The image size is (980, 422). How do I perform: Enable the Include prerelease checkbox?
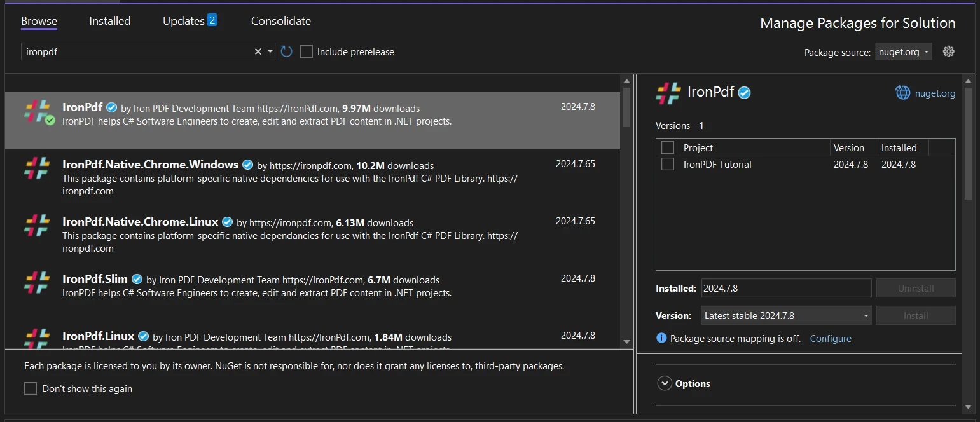click(307, 51)
